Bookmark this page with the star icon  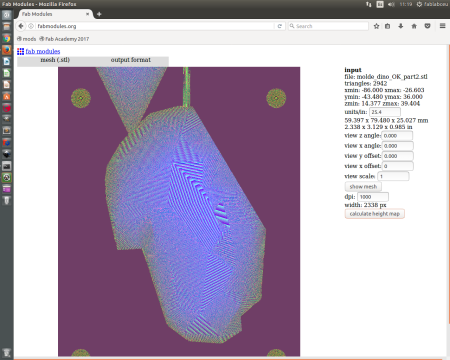point(376,26)
